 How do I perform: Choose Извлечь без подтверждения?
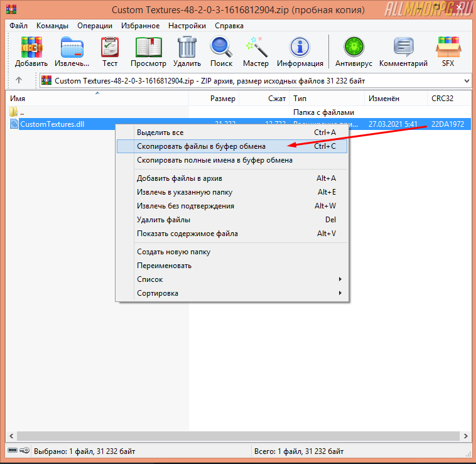point(232,206)
